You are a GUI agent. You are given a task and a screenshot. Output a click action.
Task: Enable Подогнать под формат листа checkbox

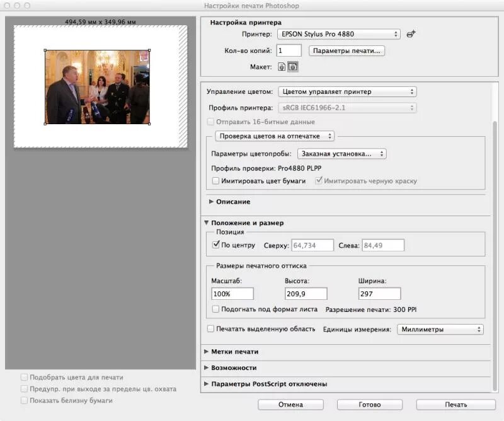pyautogui.click(x=215, y=309)
